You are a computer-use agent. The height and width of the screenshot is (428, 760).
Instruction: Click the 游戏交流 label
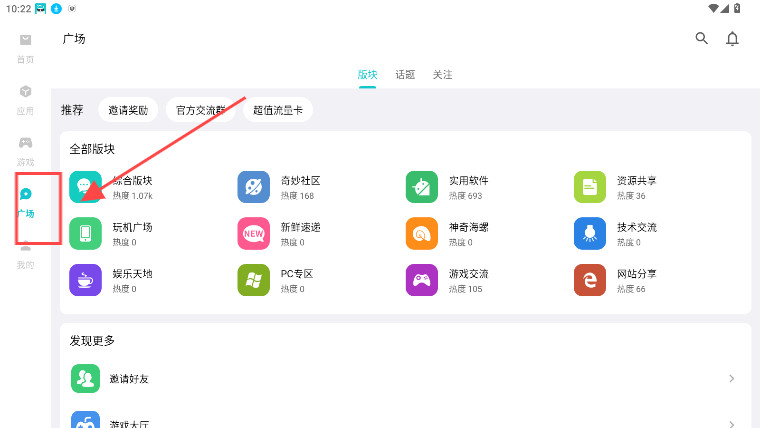click(469, 274)
